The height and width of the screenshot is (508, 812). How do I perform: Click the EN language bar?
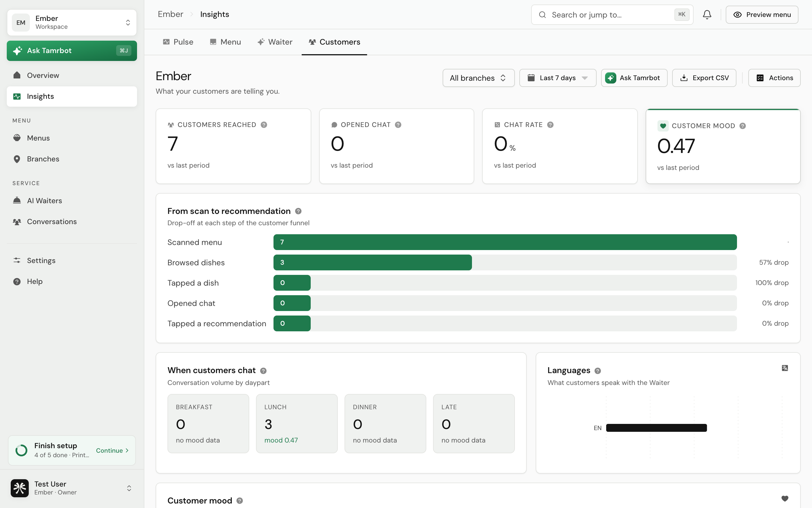point(656,428)
